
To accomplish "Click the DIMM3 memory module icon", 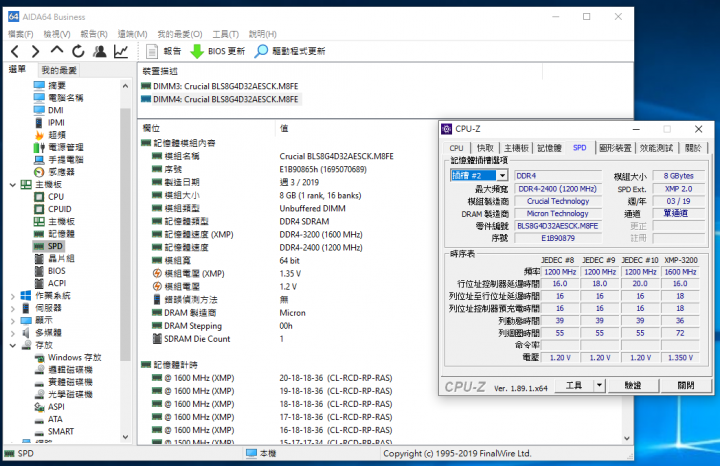I will tap(146, 86).
